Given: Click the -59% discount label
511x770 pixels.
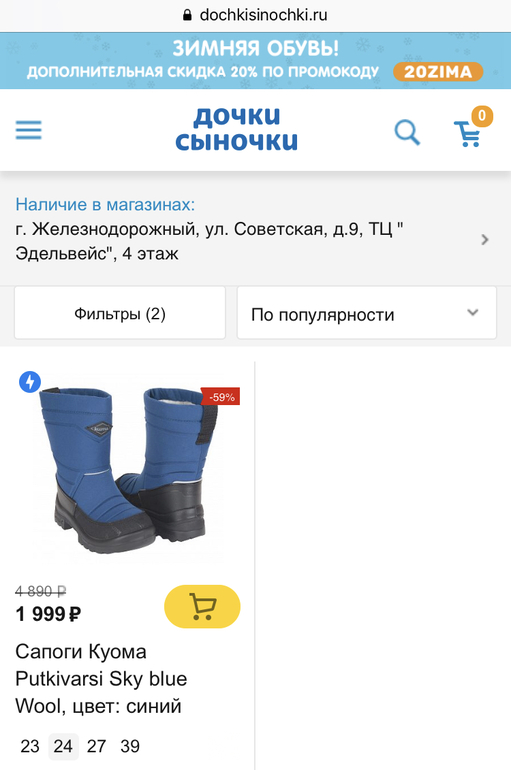Looking at the screenshot, I should (221, 397).
